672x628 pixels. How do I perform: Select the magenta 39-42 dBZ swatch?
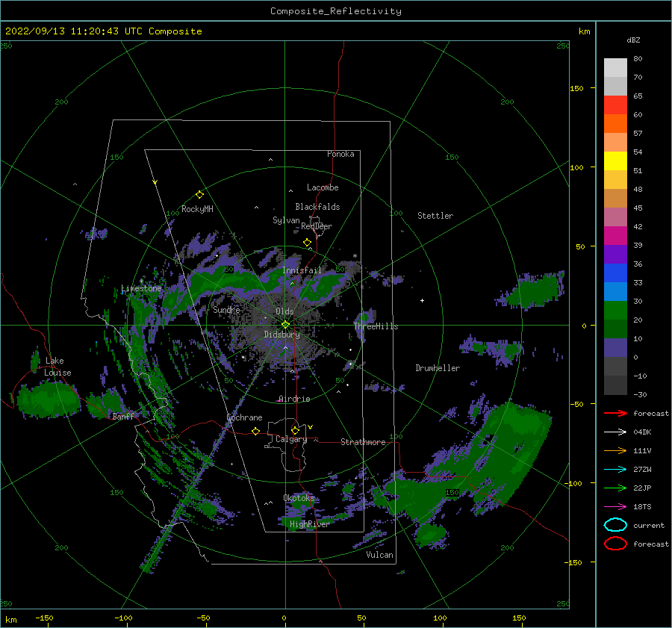click(x=615, y=235)
